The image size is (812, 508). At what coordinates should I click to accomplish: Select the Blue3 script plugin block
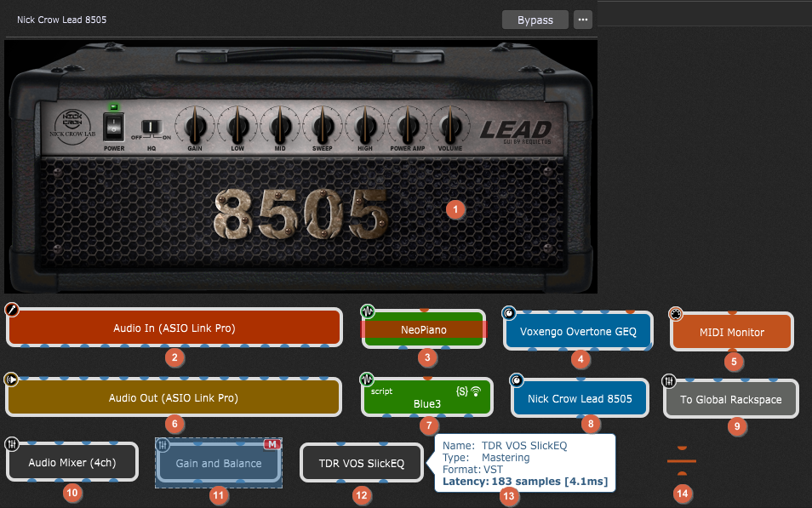click(x=426, y=397)
